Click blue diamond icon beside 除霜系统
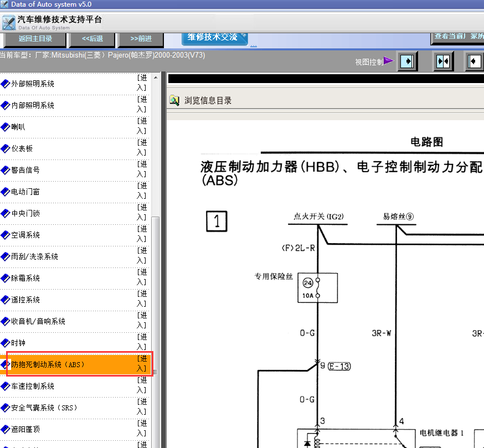Image resolution: width=484 pixels, height=448 pixels. (x=5, y=278)
